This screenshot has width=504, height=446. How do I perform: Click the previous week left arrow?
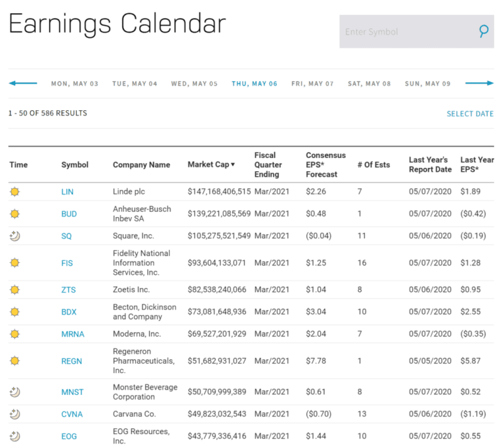[23, 83]
